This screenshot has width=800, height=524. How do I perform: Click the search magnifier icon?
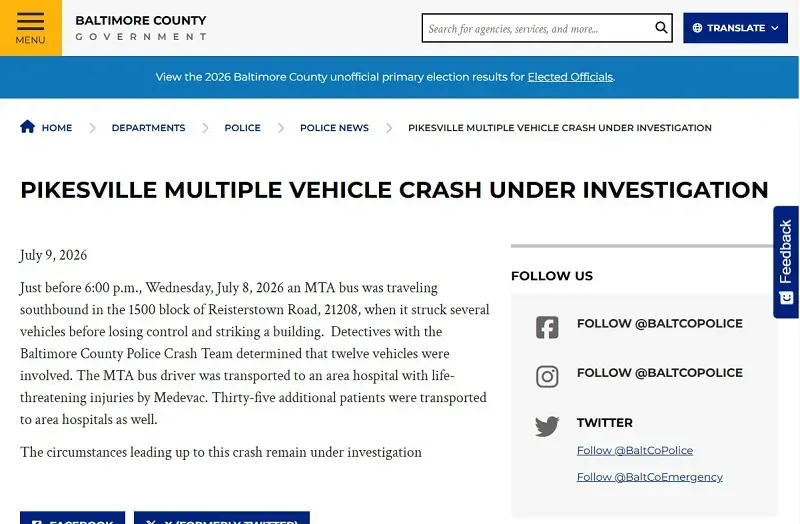coord(661,28)
